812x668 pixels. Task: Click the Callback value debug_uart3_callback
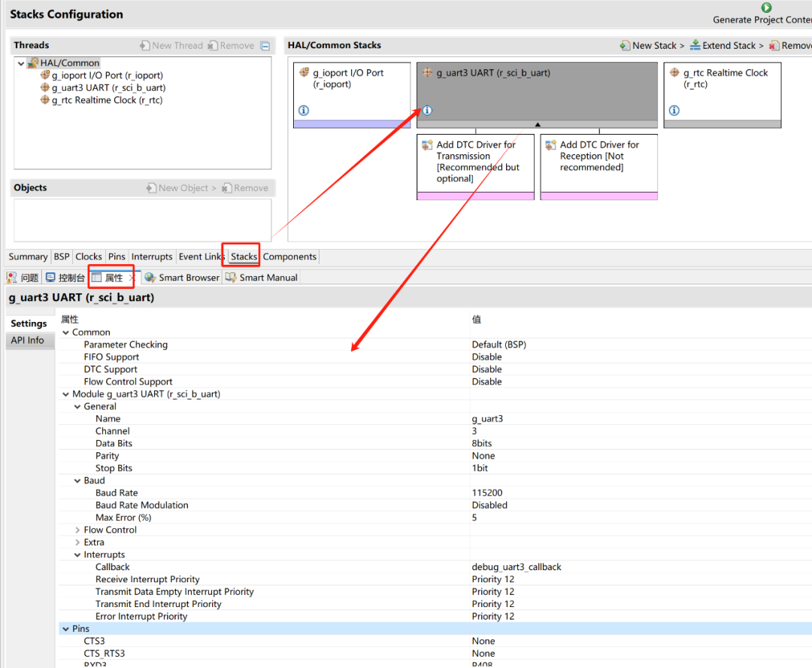pos(517,567)
